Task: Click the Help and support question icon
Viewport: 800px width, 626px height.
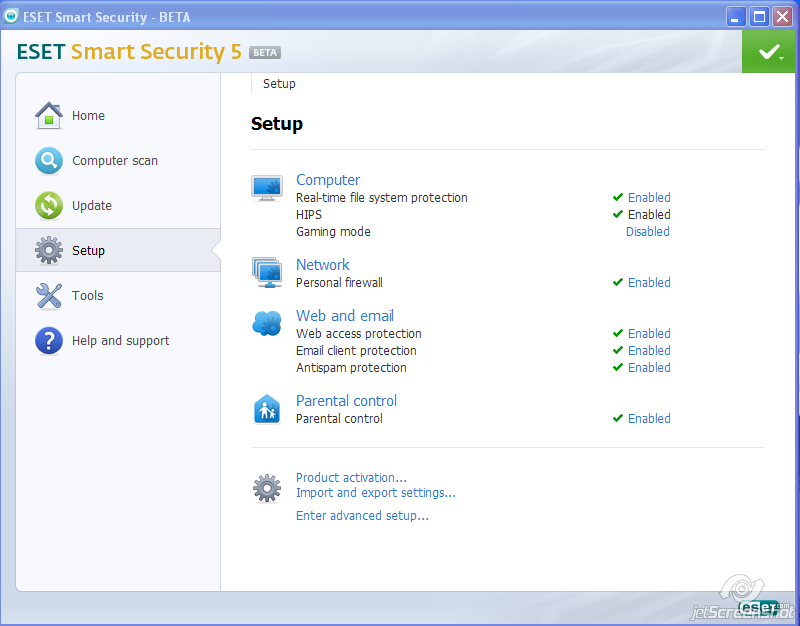Action: click(49, 340)
